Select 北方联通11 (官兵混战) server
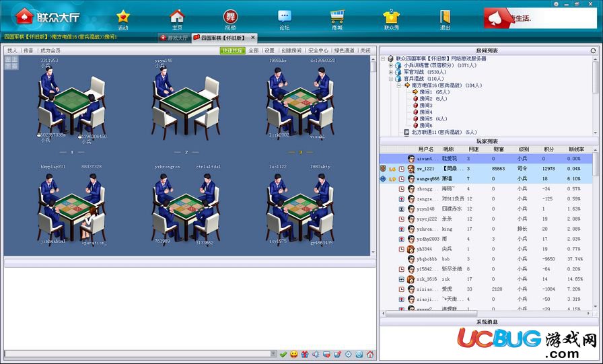This screenshot has height=364, width=603. tap(444, 133)
